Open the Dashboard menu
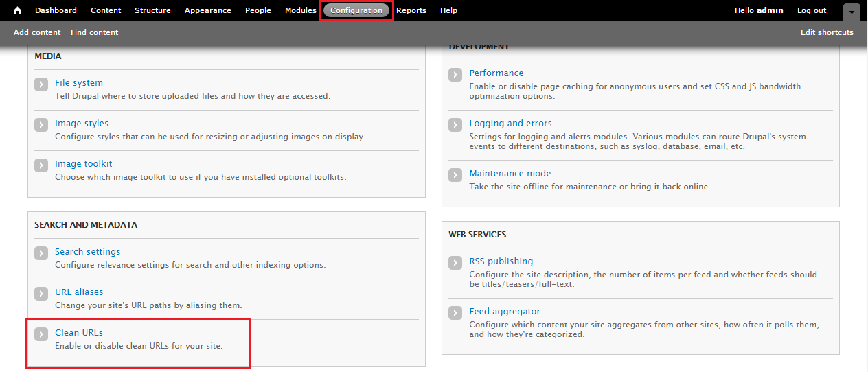The width and height of the screenshot is (868, 372). tap(56, 10)
